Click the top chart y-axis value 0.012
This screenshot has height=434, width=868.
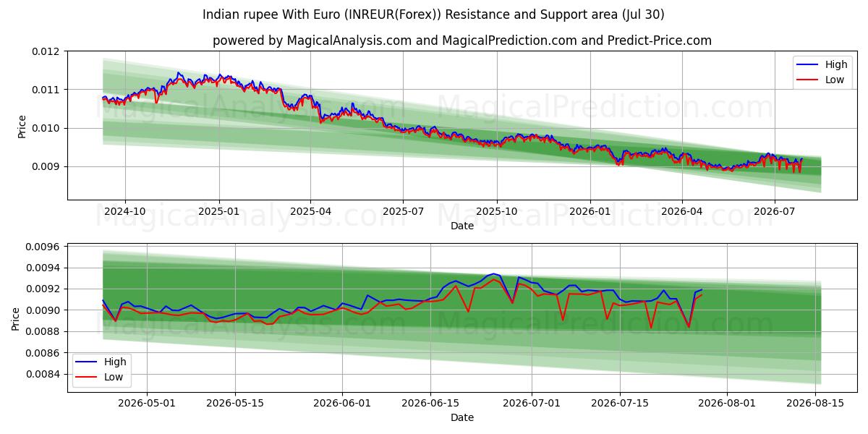coord(47,51)
